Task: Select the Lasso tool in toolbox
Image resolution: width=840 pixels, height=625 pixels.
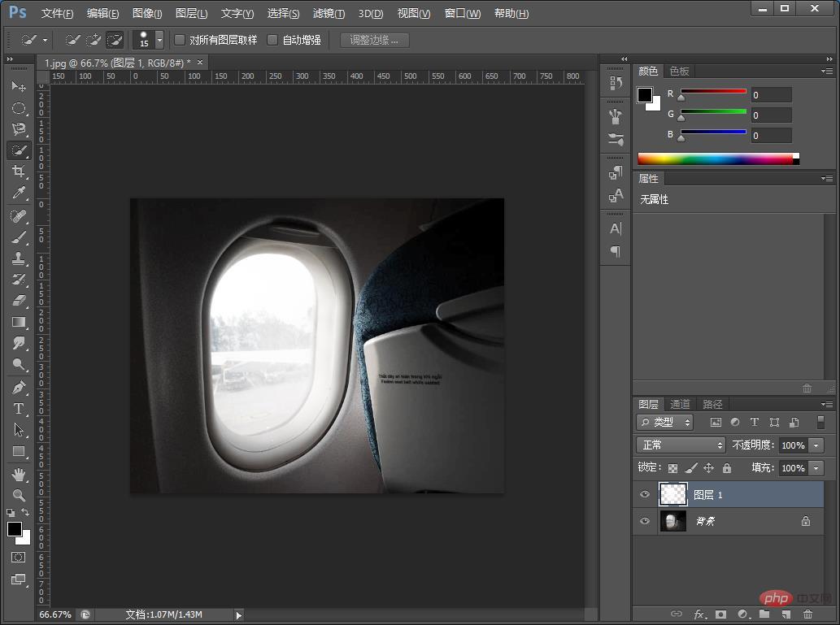Action: coord(19,129)
